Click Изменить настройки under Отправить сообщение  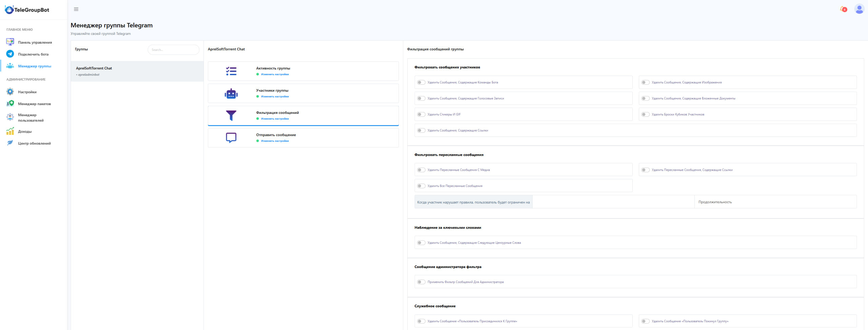[275, 141]
